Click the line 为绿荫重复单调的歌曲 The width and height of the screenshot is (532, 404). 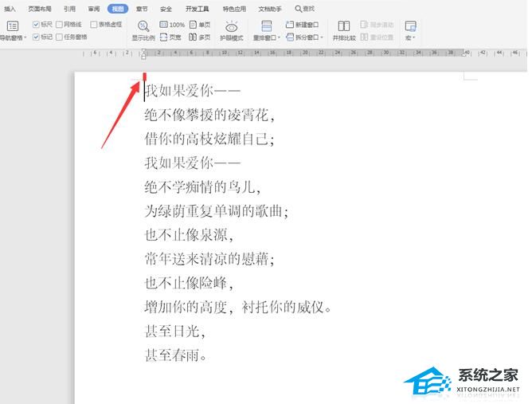point(216,211)
